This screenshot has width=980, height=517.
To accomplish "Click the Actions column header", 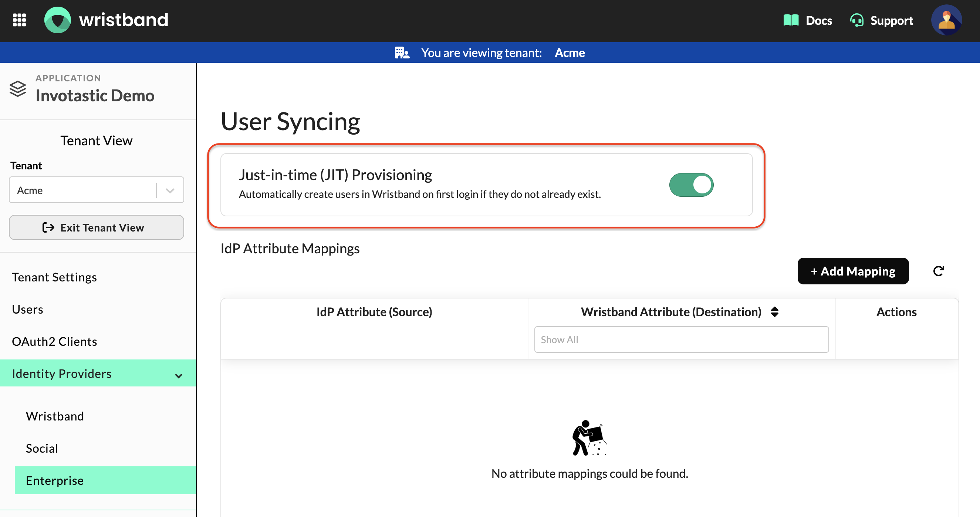I will [896, 312].
